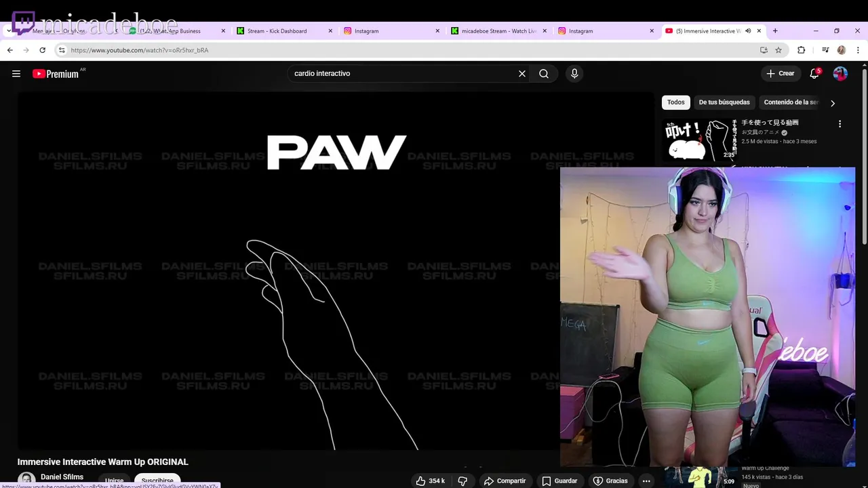
Task: Switch to the second Instagram tab
Action: tap(605, 31)
